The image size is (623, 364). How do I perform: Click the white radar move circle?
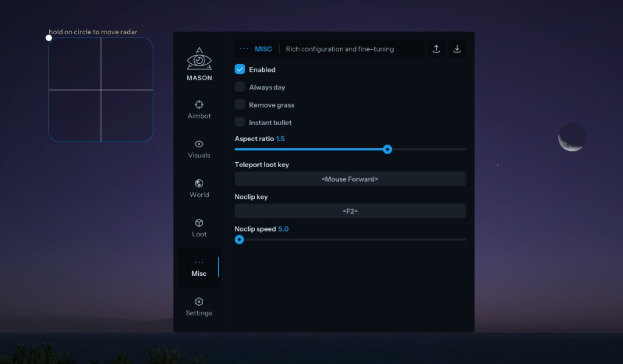click(x=49, y=38)
